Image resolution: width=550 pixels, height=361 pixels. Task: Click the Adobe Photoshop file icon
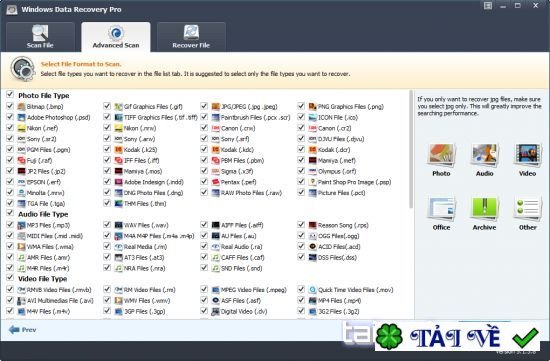click(21, 117)
